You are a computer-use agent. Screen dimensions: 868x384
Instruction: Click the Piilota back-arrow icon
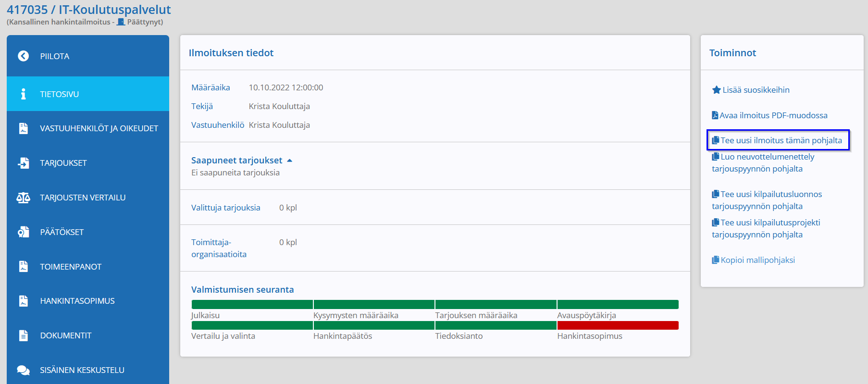point(23,56)
